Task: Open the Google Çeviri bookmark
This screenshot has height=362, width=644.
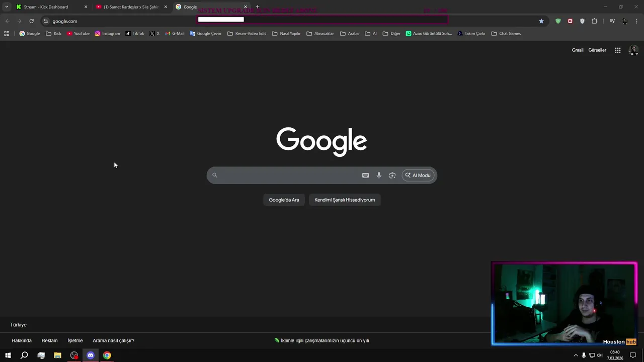Action: coord(205,34)
